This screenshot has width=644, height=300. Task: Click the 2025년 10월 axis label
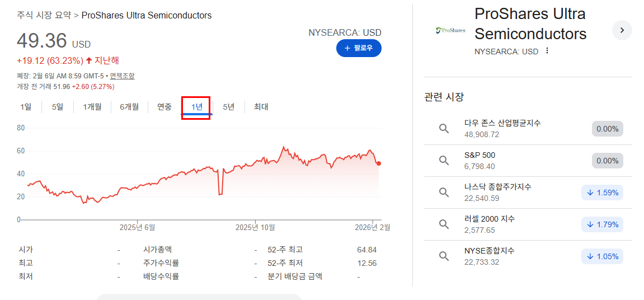(x=256, y=227)
